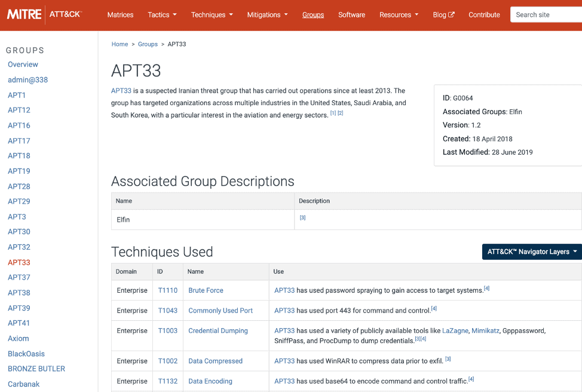Open the ATT&CK Navigator Layers dropdown
The width and height of the screenshot is (582, 392).
pos(532,252)
